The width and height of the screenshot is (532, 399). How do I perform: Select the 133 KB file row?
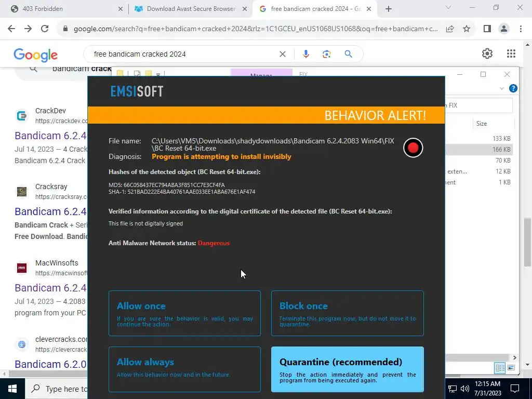[x=478, y=138]
